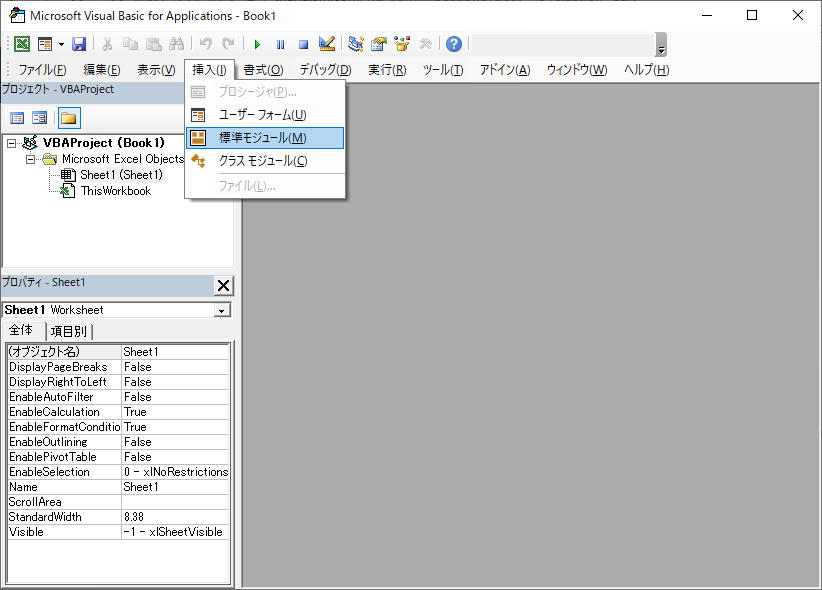This screenshot has width=822, height=590.
Task: Select ユーザー フォーム(U) in the insert menu
Action: pos(265,115)
